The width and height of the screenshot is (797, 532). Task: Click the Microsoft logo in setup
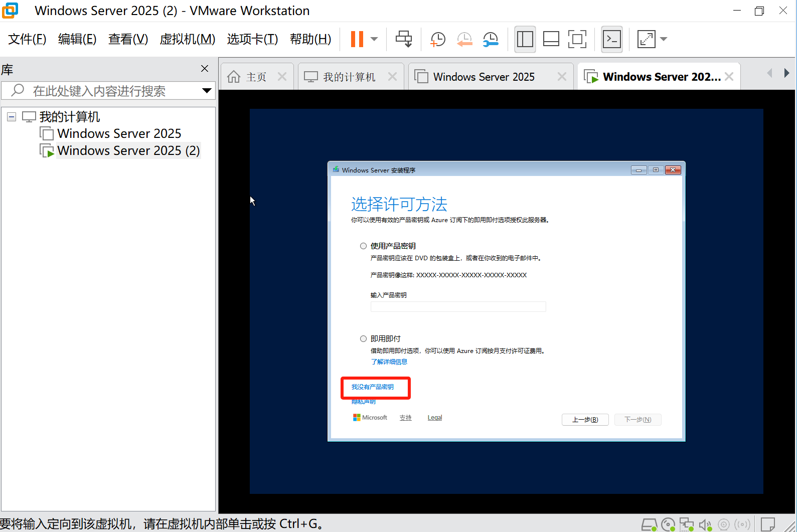[x=370, y=417]
